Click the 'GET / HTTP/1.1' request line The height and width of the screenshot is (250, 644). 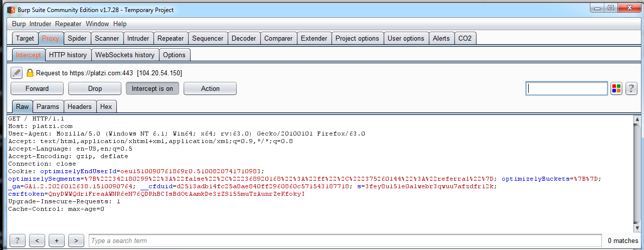[x=36, y=118]
